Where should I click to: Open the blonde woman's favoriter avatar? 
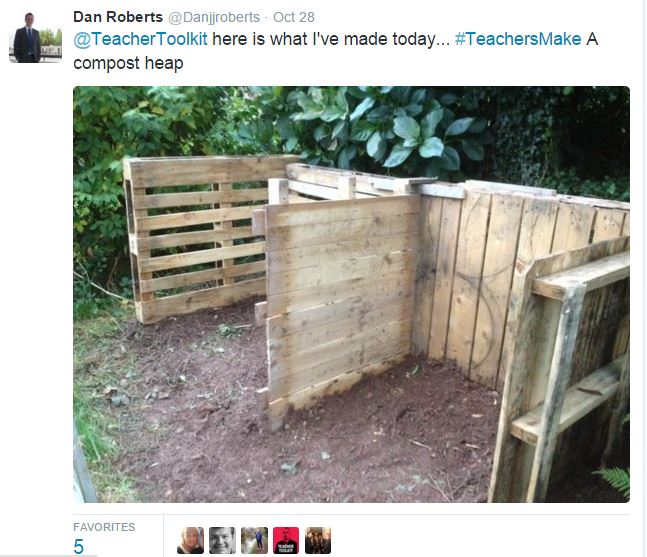coord(190,540)
